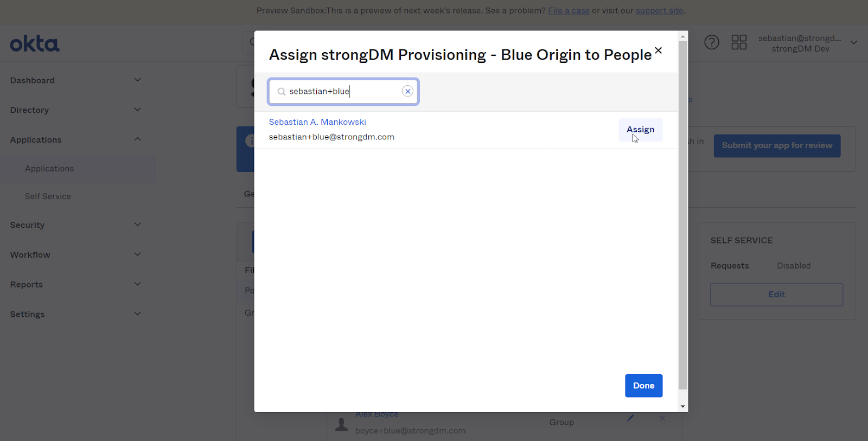Open the apps grid icon
This screenshot has height=441, width=868.
[x=739, y=42]
